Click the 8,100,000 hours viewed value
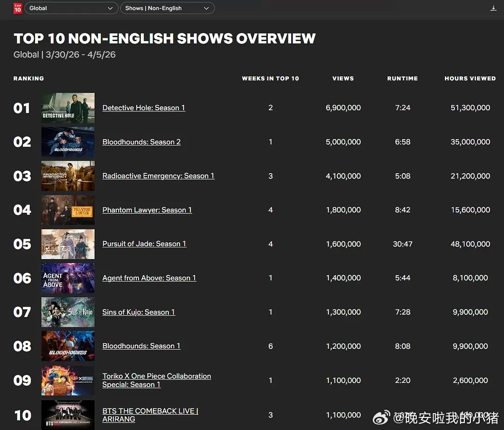Image resolution: width=504 pixels, height=430 pixels. [470, 278]
